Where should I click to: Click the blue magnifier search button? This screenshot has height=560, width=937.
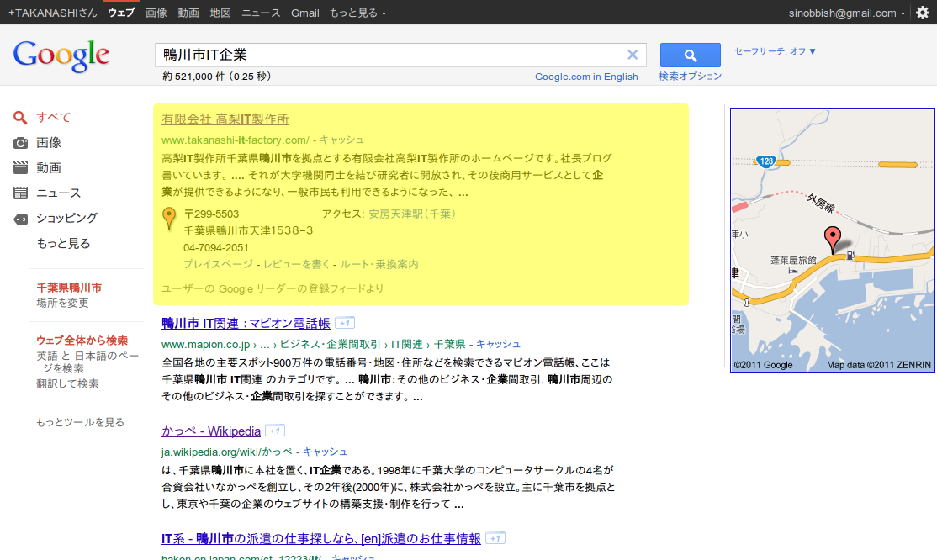[x=691, y=55]
